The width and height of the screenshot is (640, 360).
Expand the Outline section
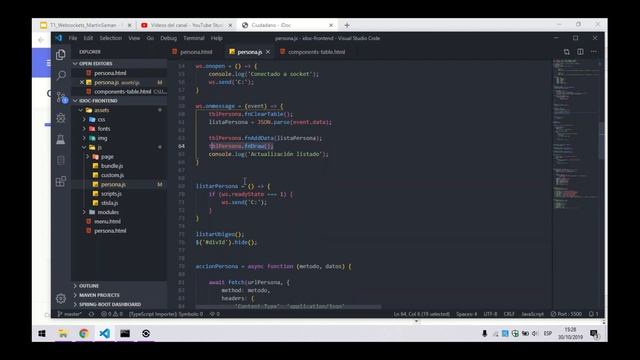pos(89,286)
